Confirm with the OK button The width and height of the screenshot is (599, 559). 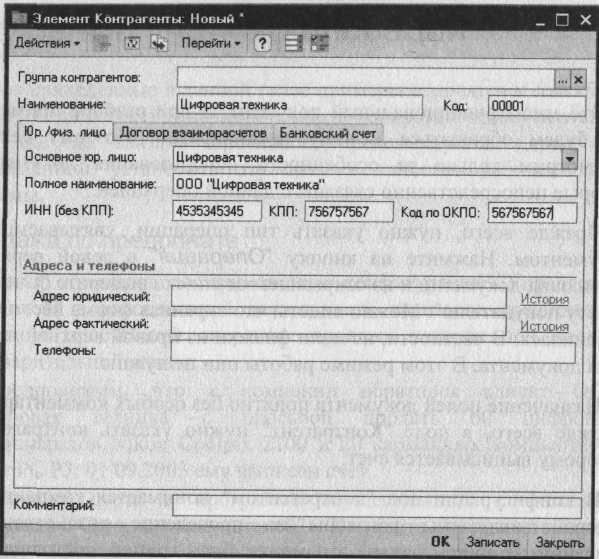[440, 541]
